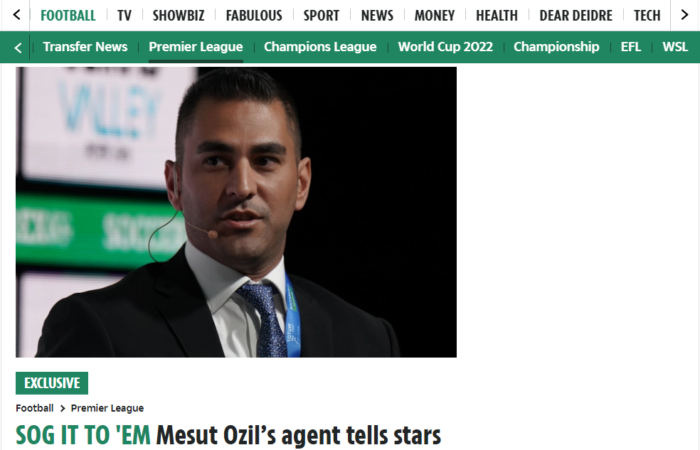Click the left chevron in green sub-navigation
The width and height of the screenshot is (700, 450).
pos(18,47)
